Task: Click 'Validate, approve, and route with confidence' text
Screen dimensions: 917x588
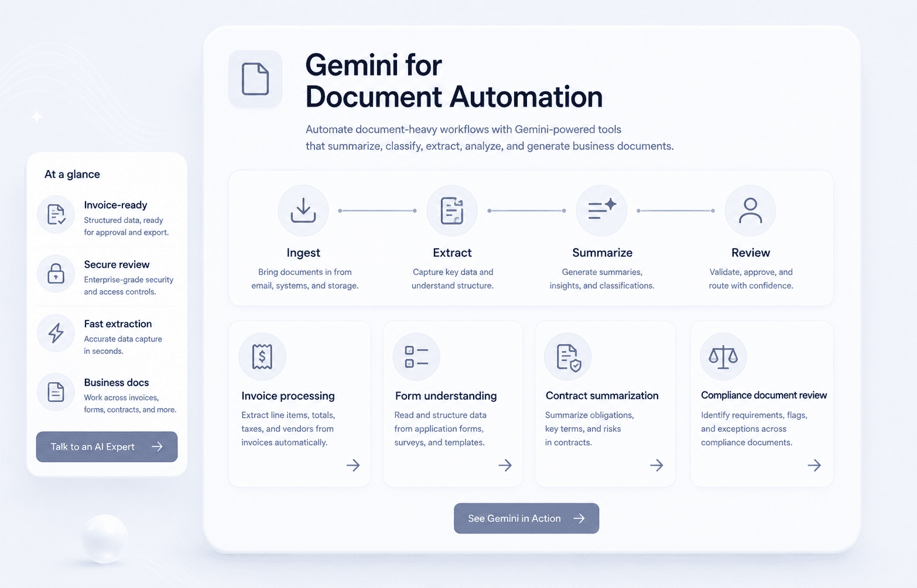Action: (x=751, y=279)
